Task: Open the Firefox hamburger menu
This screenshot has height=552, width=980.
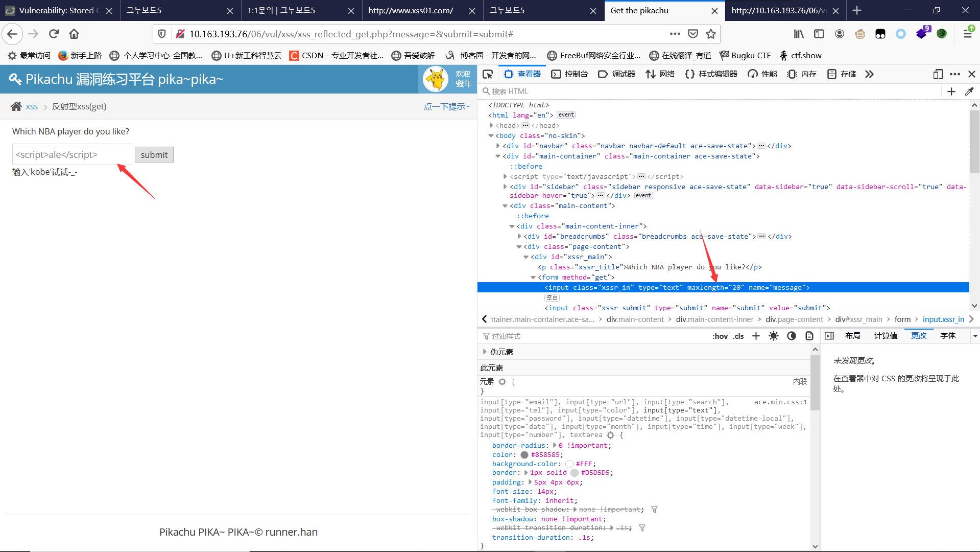Action: pos(968,34)
